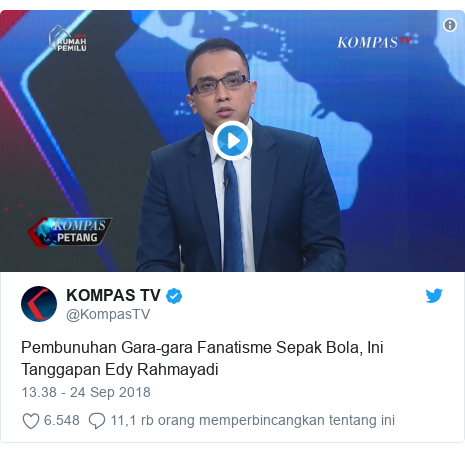This screenshot has width=465, height=453.
Task: Click the Kompas TV profile avatar
Action: click(39, 304)
